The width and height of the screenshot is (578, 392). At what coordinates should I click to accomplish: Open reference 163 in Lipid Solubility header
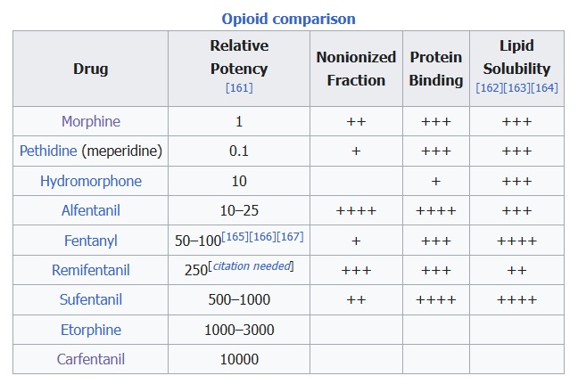click(x=516, y=87)
